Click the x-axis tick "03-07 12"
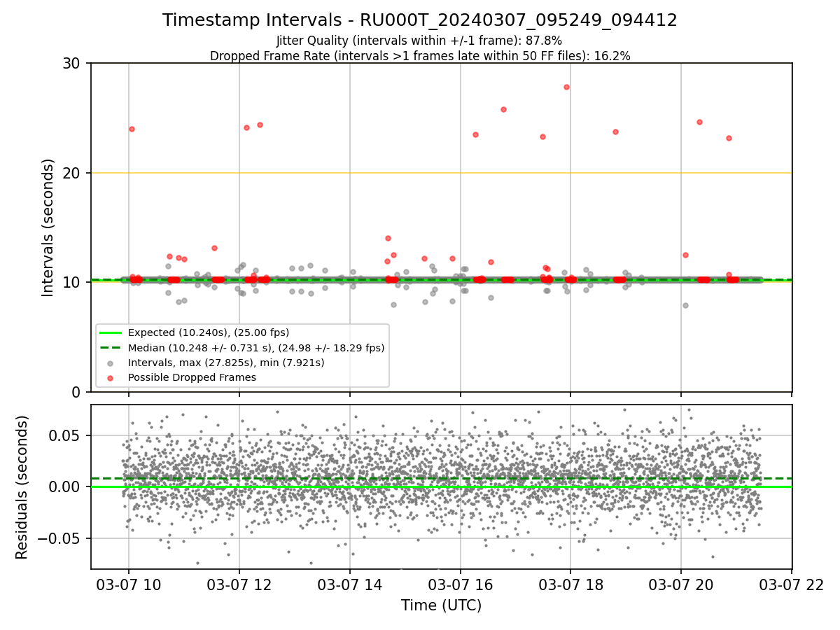Image resolution: width=840 pixels, height=630 pixels. pos(239,584)
